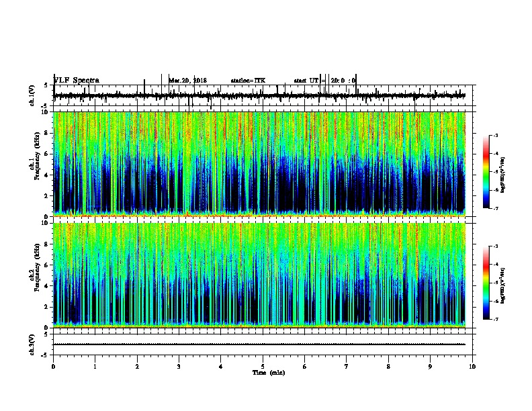Image resolution: width=532 pixels, height=411 pixels.
Task: Click the ch.2 colorbar log(PSD) label
Action: pos(503,285)
